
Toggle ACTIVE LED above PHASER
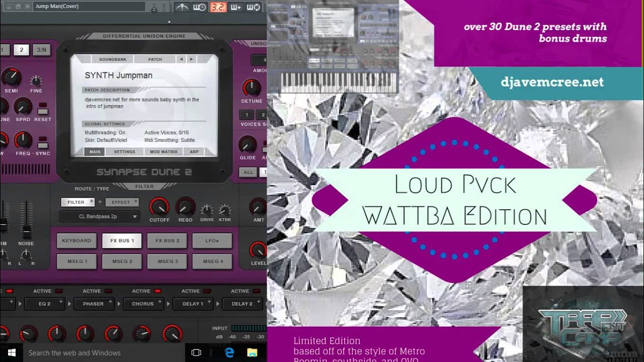[x=108, y=291]
